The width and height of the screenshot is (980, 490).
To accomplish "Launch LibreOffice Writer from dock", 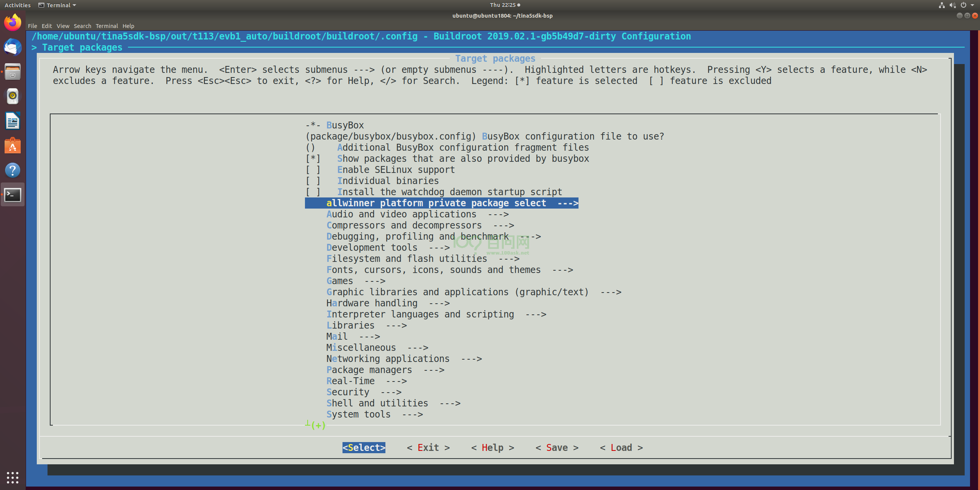I will pyautogui.click(x=13, y=121).
